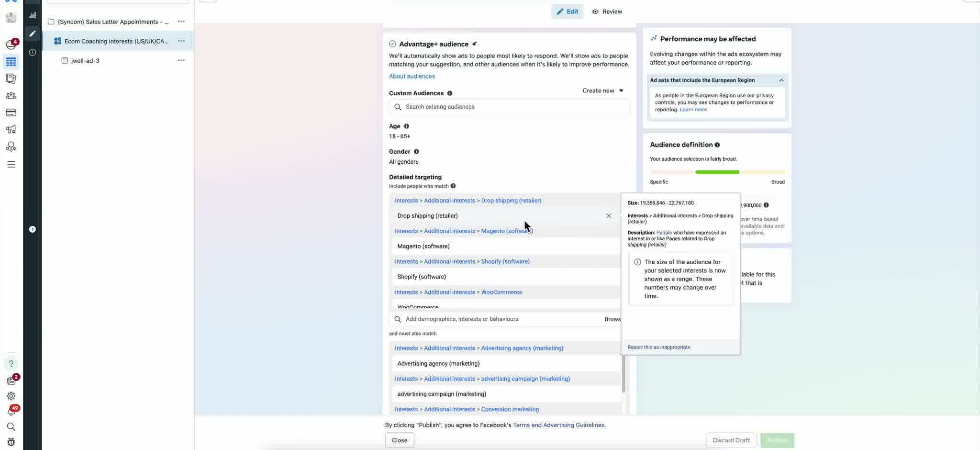Click the Gender info icon

coord(416,152)
